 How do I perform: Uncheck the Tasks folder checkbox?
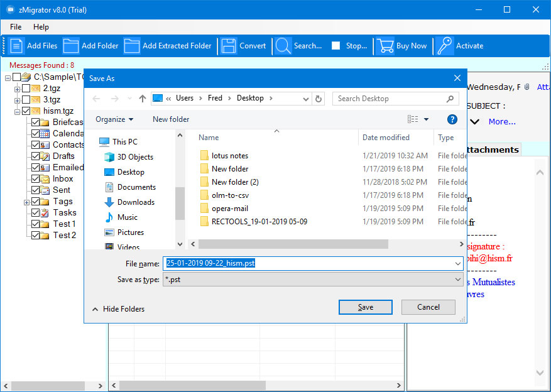coord(35,212)
